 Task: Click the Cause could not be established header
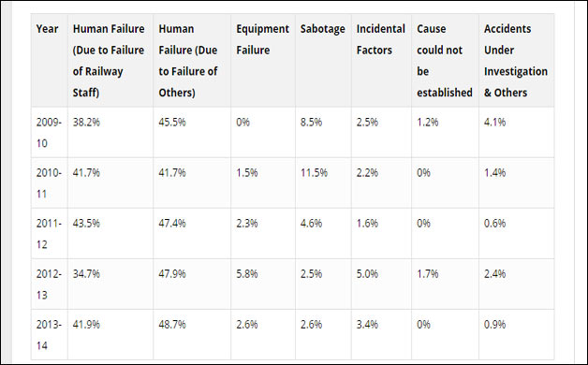(445, 61)
